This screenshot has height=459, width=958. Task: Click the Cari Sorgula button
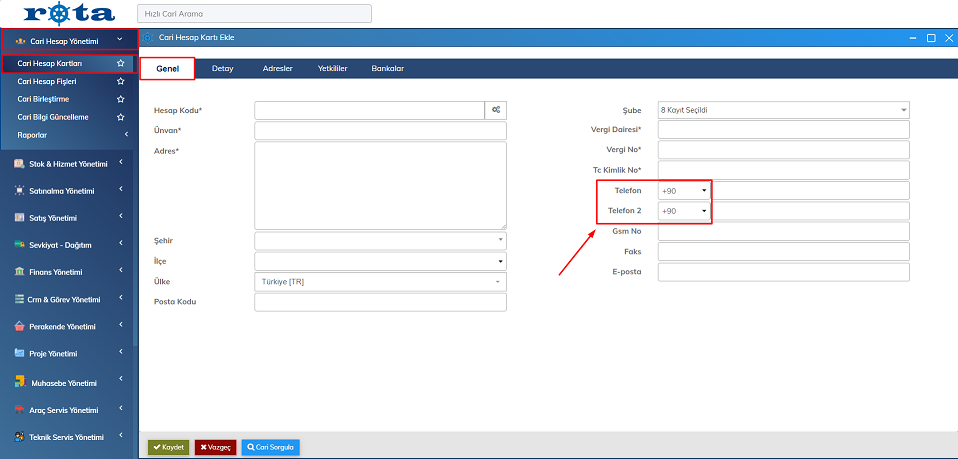[270, 447]
